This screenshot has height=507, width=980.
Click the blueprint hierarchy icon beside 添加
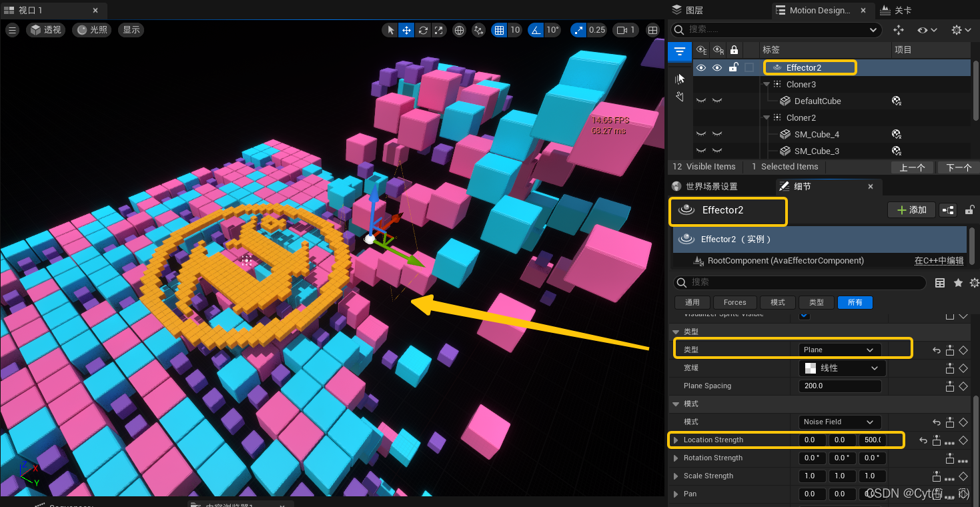[x=948, y=209]
